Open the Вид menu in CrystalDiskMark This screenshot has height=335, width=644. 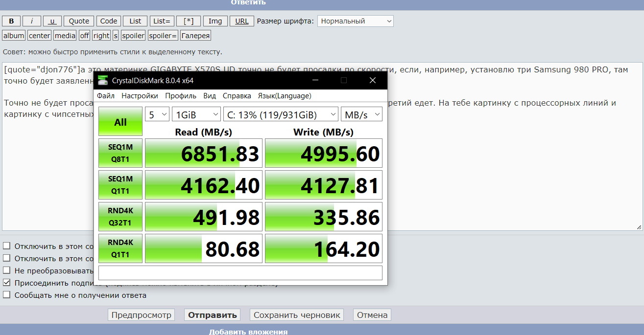click(210, 96)
